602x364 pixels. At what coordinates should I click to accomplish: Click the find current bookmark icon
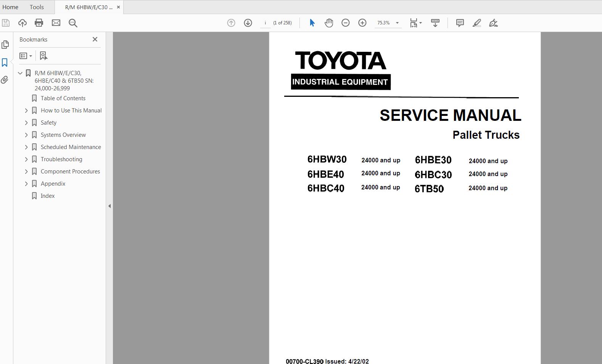click(43, 56)
